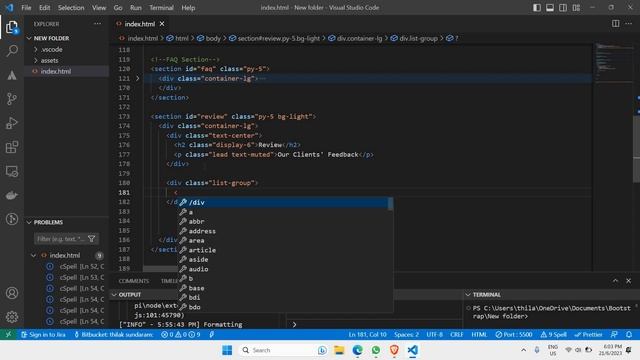Viewport: 640px width, 360px height.
Task: Open the Terminal menu
Action: tap(161, 7)
